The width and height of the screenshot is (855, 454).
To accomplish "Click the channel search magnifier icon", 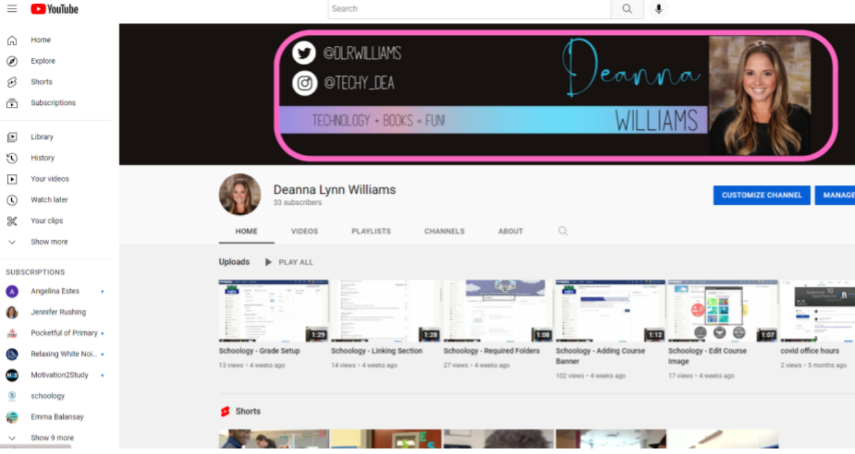I will pyautogui.click(x=563, y=231).
